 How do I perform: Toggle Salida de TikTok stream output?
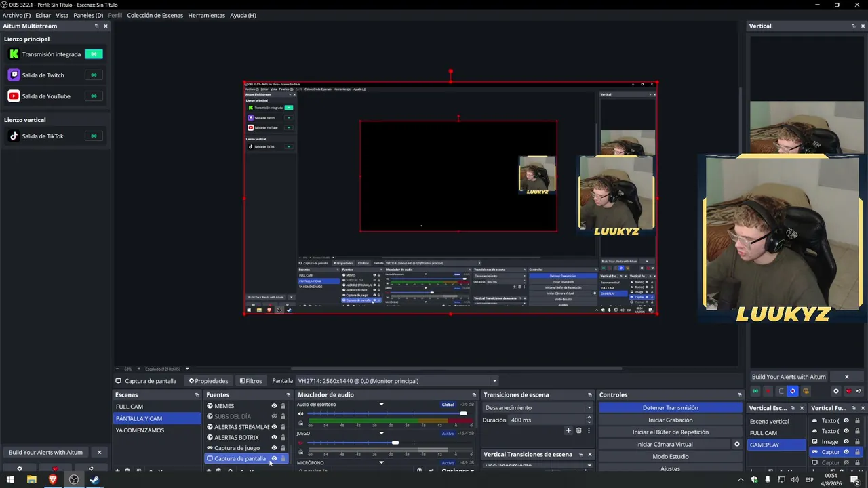click(94, 136)
